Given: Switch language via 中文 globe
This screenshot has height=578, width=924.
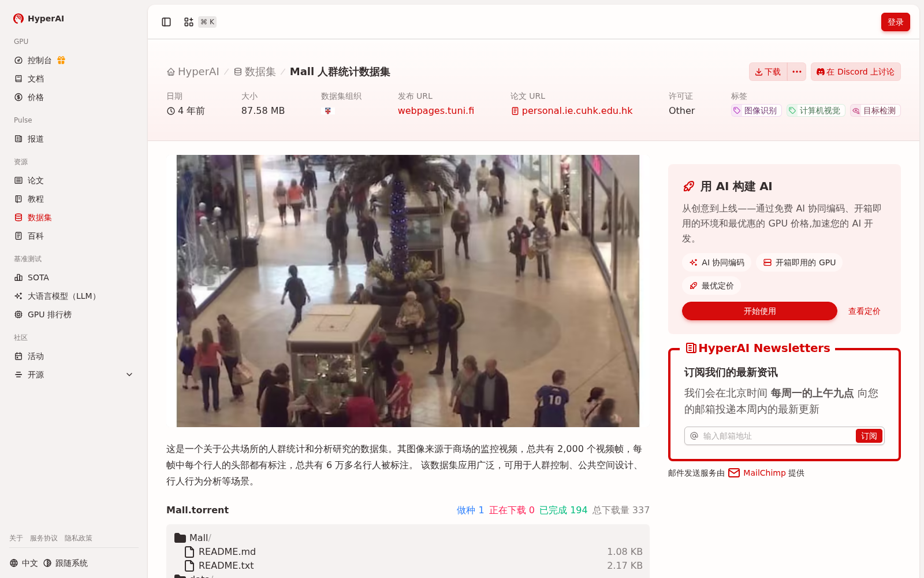Looking at the screenshot, I should 24,563.
